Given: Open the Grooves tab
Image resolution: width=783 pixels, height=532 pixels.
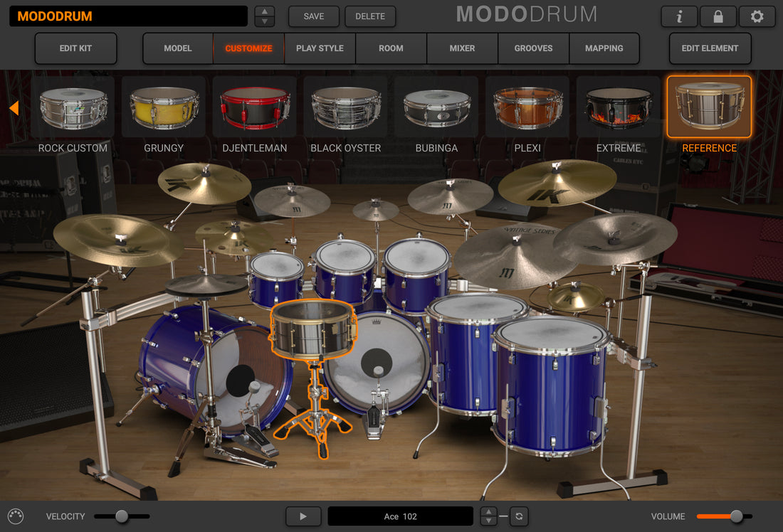Looking at the screenshot, I should point(533,48).
